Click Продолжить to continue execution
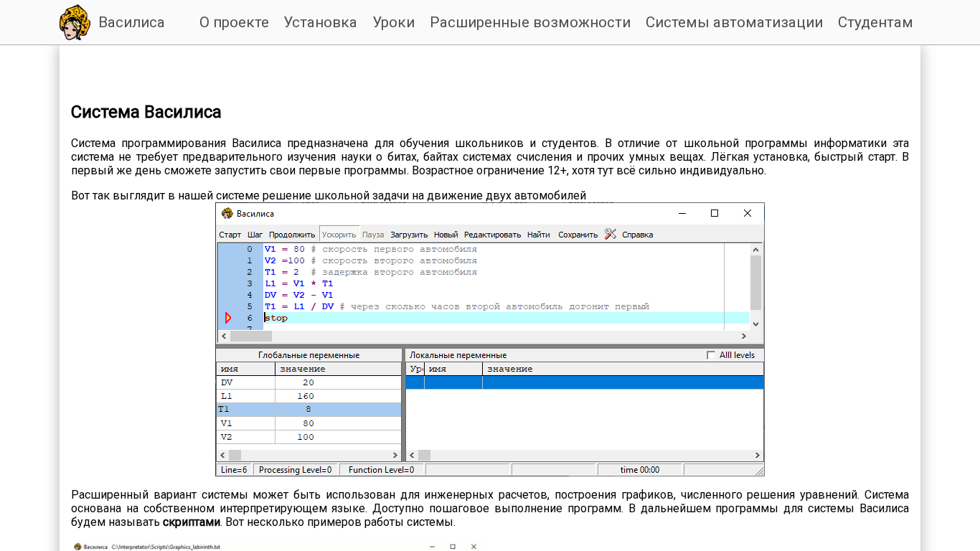 (x=292, y=235)
